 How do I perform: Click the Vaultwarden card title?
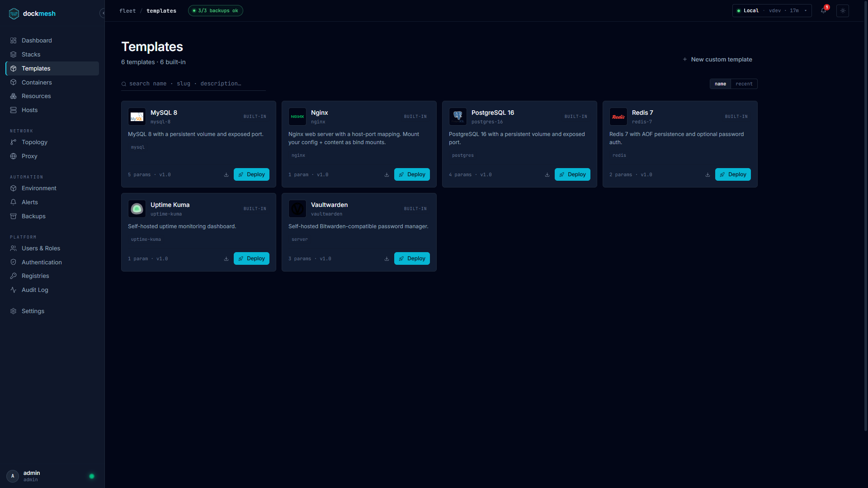click(329, 205)
